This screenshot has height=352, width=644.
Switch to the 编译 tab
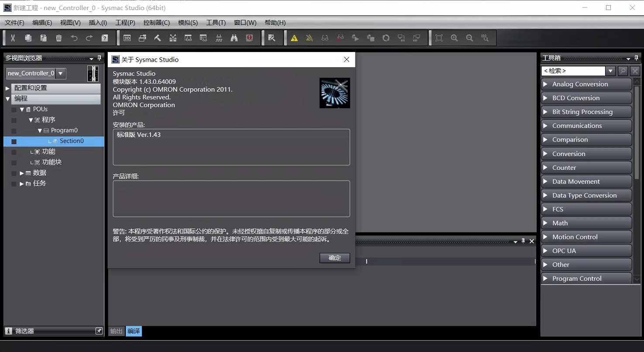tap(134, 331)
